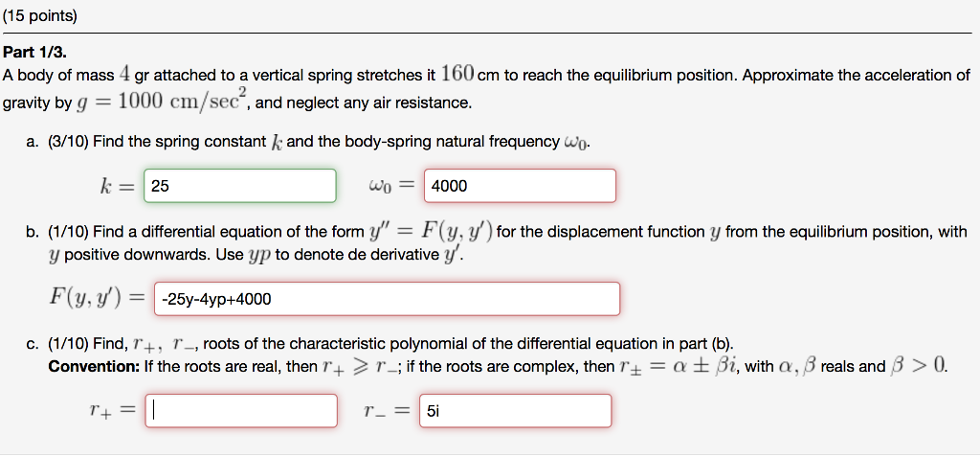Click the F(y, y′) answer field
Image resolution: width=980 pixels, height=457 pixels.
pyautogui.click(x=386, y=299)
